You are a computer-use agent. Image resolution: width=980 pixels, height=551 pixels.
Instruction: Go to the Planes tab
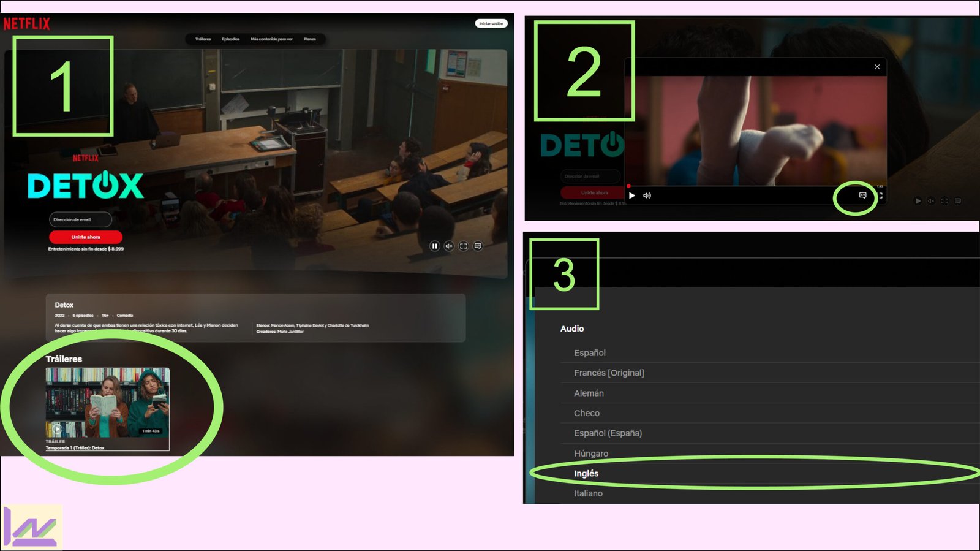(310, 39)
